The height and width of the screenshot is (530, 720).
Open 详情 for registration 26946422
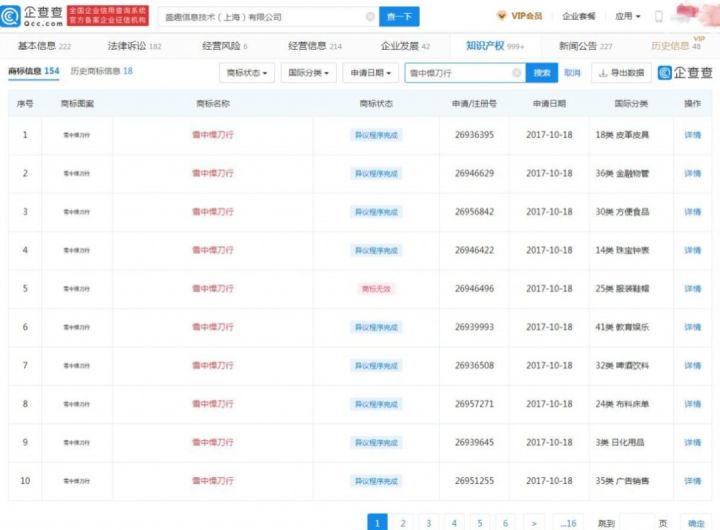692,250
